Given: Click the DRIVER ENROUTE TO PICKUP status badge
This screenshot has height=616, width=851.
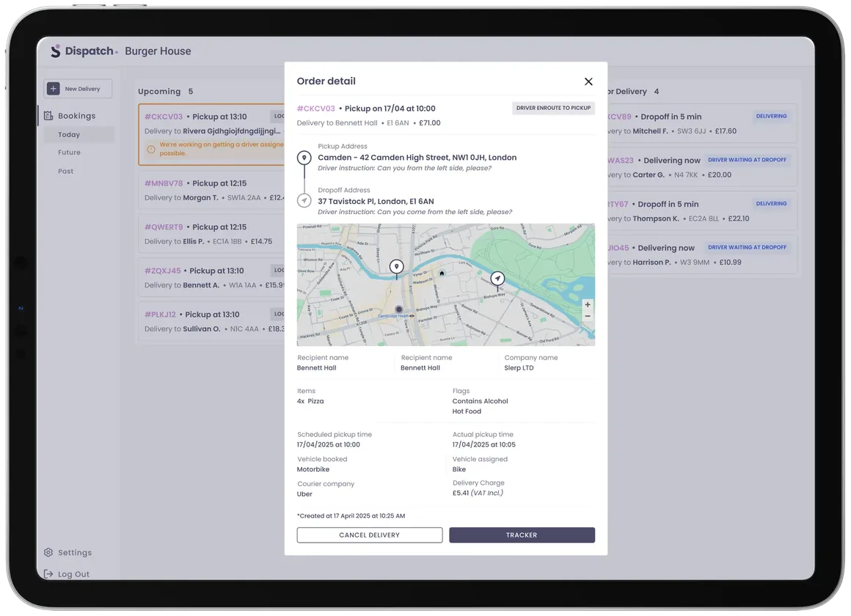Looking at the screenshot, I should (553, 108).
